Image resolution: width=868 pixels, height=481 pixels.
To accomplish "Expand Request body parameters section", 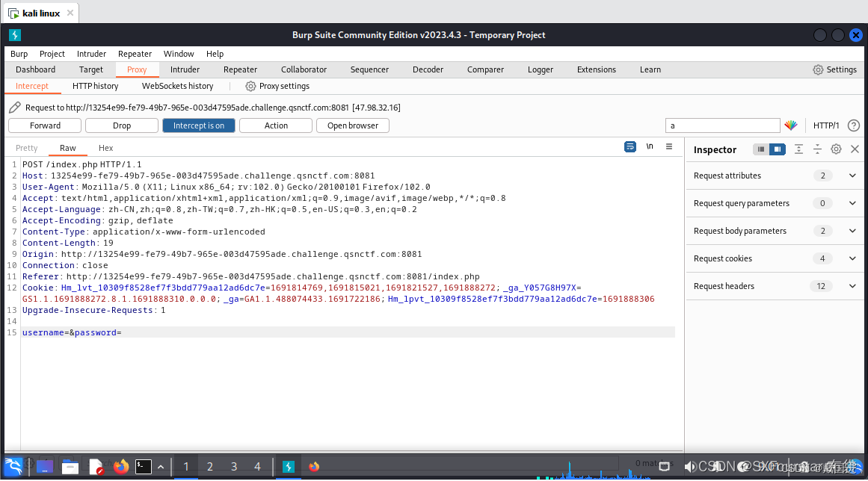I will tap(774, 231).
